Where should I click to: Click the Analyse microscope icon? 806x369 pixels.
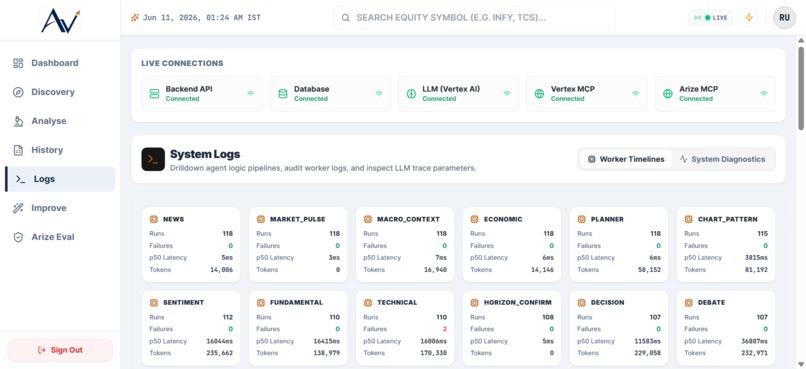19,121
